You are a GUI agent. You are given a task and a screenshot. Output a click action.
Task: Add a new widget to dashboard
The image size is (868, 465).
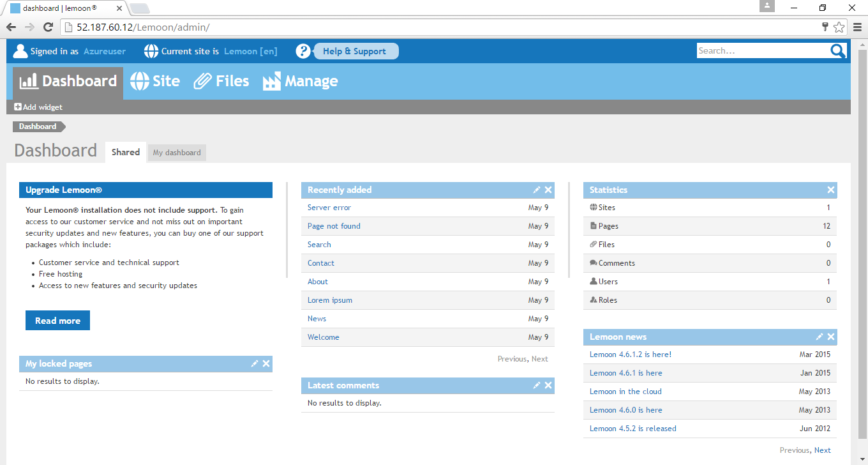click(x=38, y=107)
